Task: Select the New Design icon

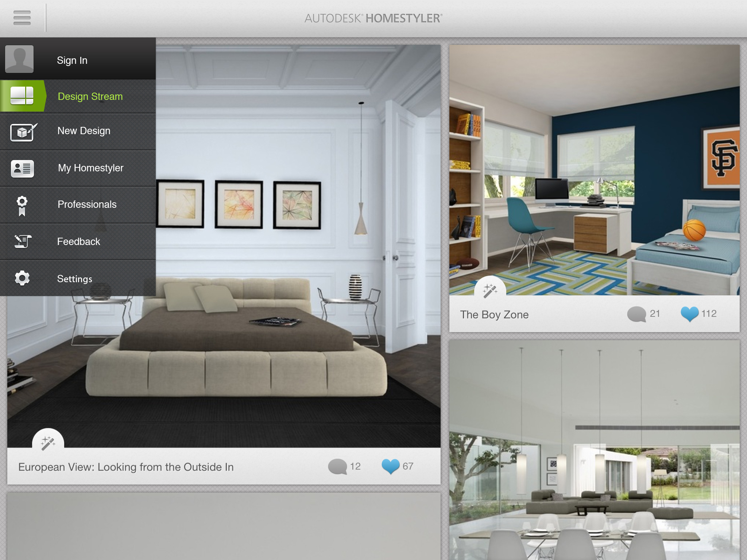Action: (x=22, y=131)
